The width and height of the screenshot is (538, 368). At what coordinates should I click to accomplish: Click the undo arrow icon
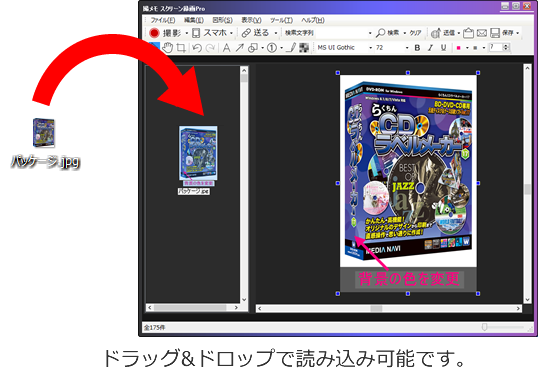tap(197, 48)
